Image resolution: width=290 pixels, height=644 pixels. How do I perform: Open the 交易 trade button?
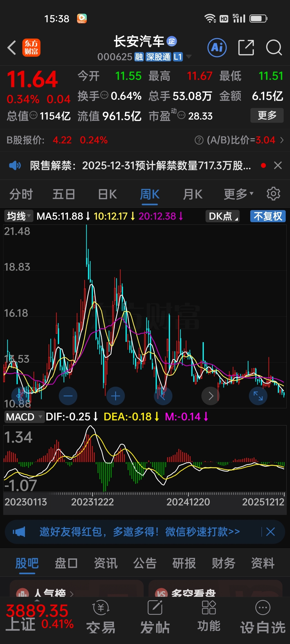click(x=101, y=617)
